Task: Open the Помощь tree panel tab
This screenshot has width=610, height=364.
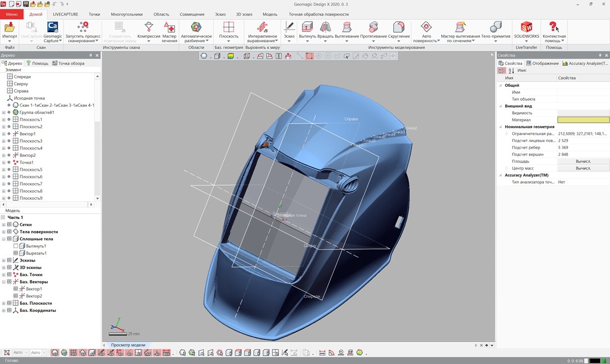Action: tap(37, 63)
